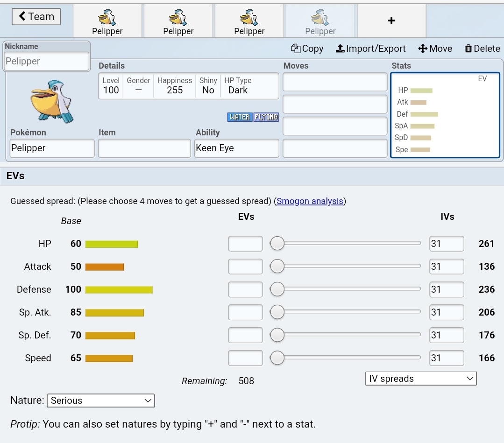Click the Nickname input field
Viewport: 504px width, 443px height.
click(x=47, y=61)
